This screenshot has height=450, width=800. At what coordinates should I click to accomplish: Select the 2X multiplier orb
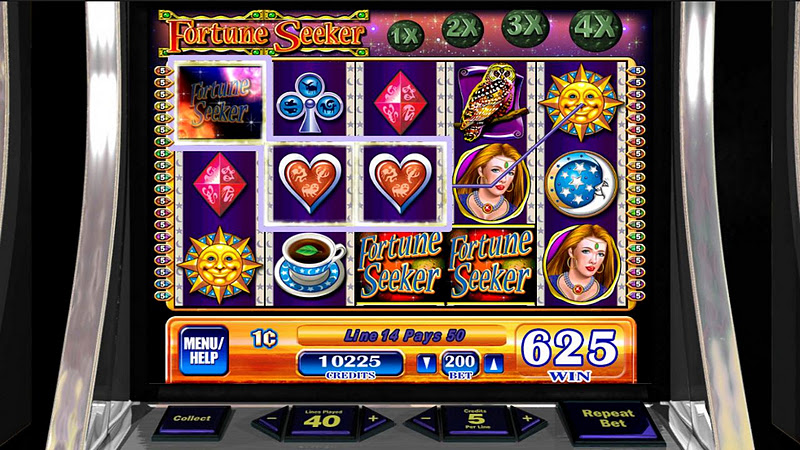coord(462,30)
